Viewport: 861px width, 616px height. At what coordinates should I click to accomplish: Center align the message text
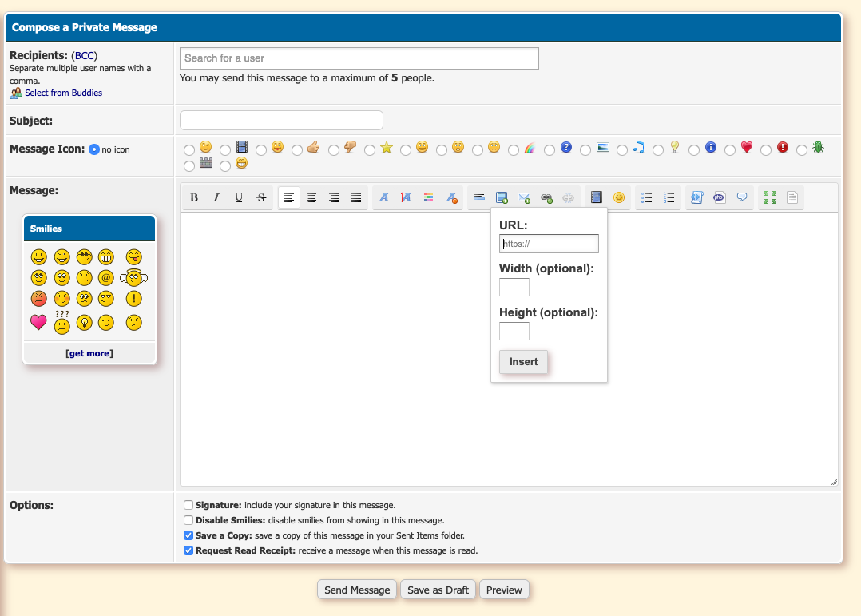(311, 198)
